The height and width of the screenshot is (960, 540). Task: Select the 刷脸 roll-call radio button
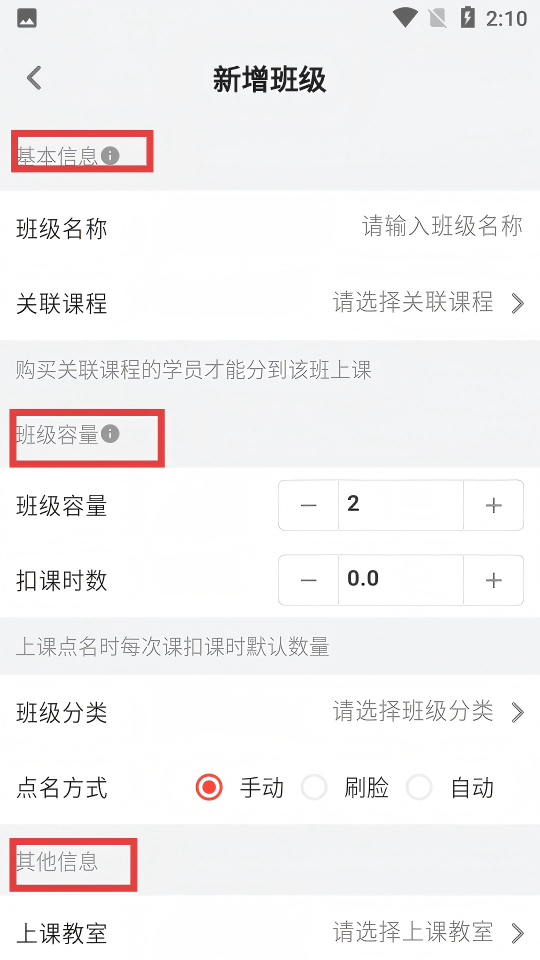pos(314,787)
